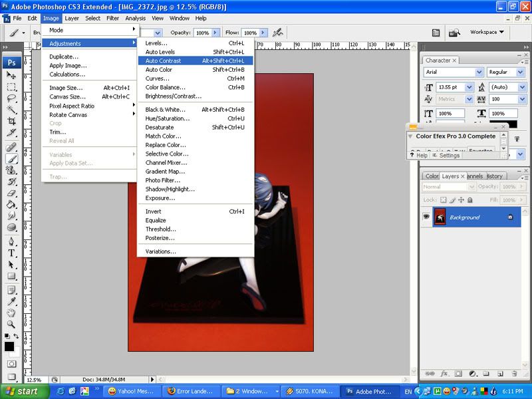Click the Character panel text color swatch
532x399 pixels.
pos(503,124)
